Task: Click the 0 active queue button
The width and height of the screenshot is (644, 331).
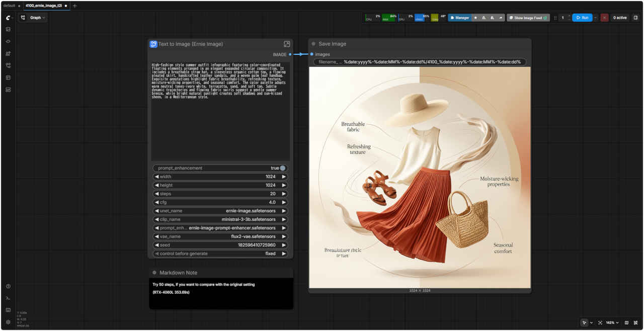Action: tap(619, 18)
